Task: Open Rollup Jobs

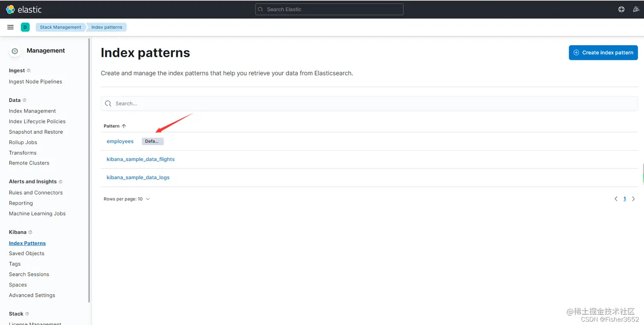Action: pyautogui.click(x=23, y=142)
